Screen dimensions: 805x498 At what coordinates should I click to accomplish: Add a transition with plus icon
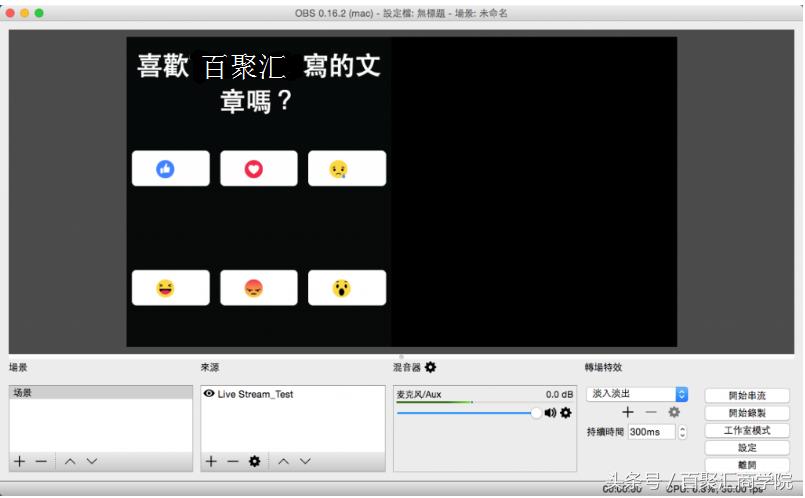pos(628,412)
